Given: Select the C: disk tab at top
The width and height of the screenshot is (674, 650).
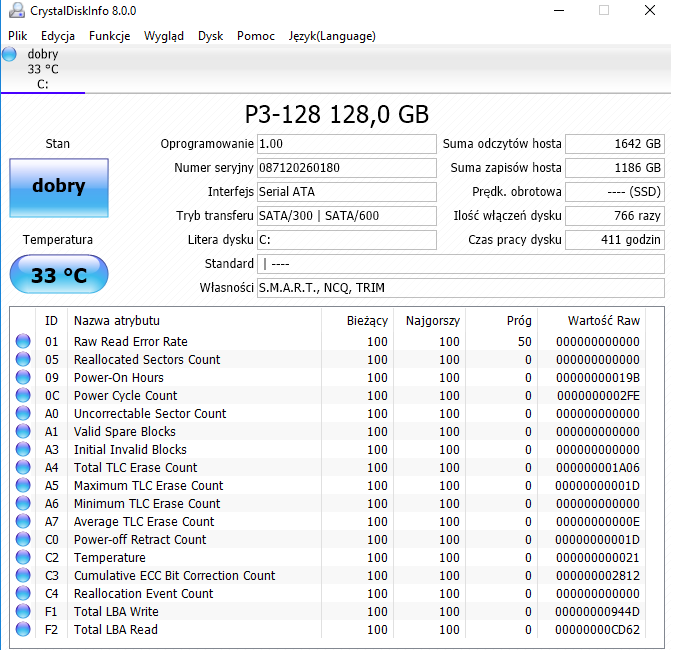Looking at the screenshot, I should point(43,69).
